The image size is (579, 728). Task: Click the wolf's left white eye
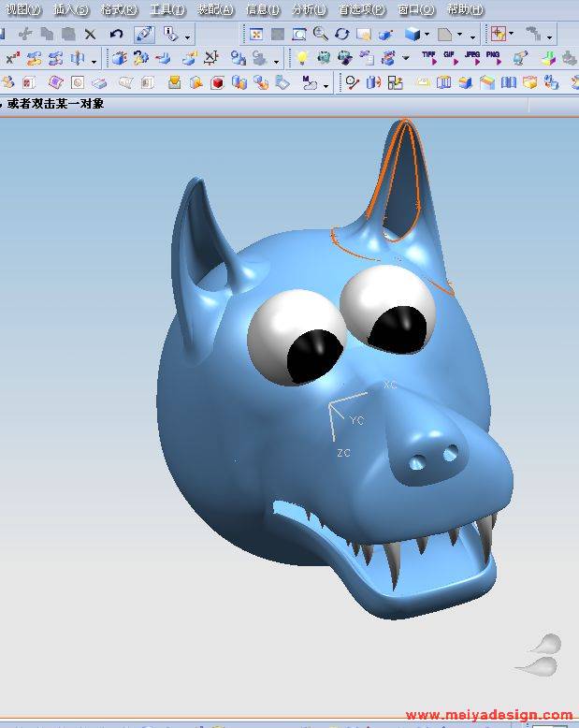click(x=297, y=338)
